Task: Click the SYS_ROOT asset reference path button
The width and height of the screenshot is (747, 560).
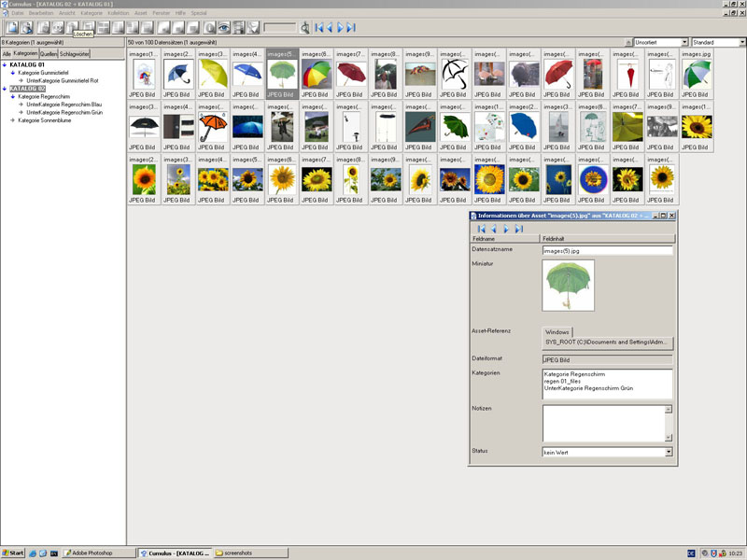Action: point(608,343)
